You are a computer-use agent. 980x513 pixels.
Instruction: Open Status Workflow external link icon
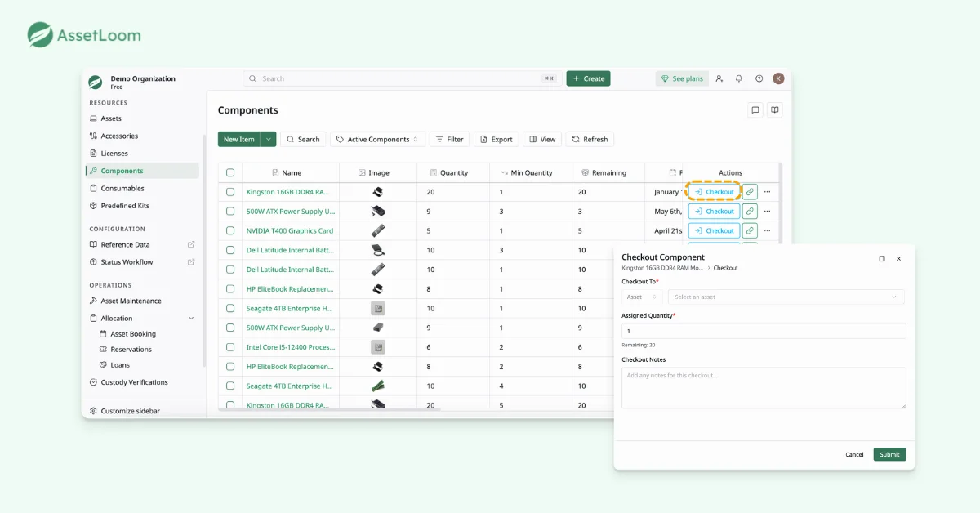pos(191,262)
